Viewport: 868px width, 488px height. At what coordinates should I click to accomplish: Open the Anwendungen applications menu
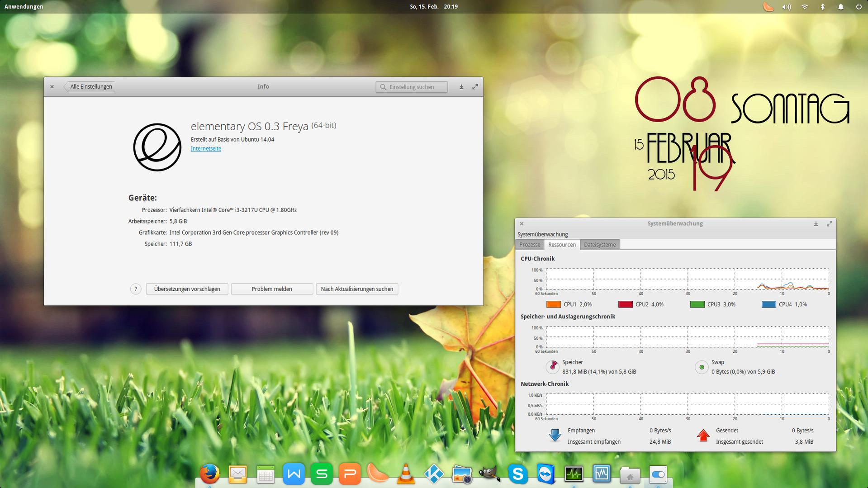(x=24, y=7)
